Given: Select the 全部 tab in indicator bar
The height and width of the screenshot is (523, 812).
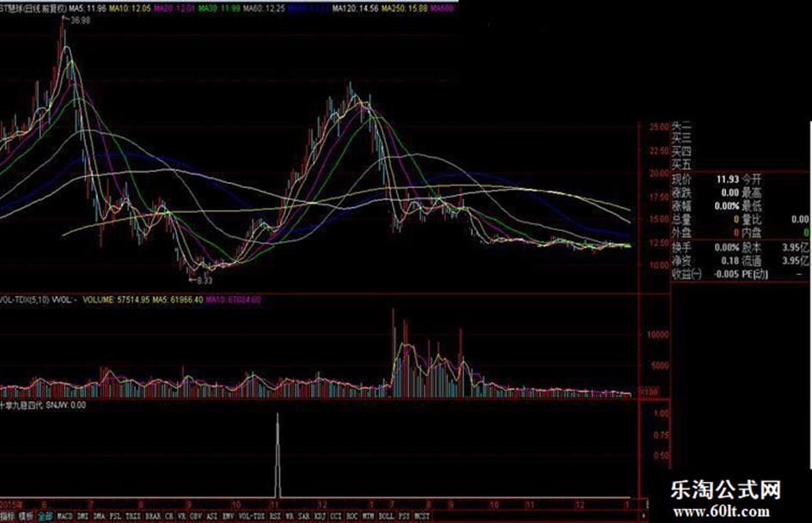Looking at the screenshot, I should (46, 516).
